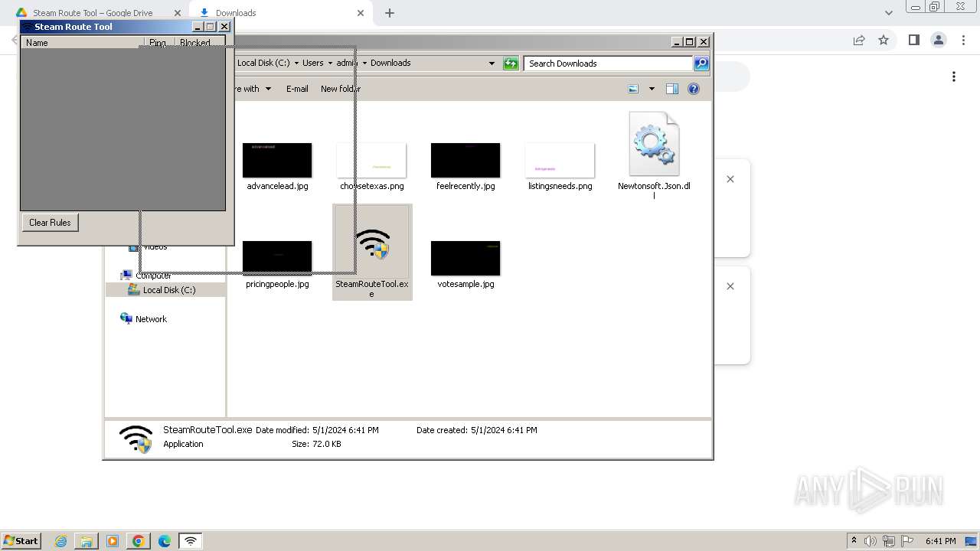980x551 pixels.
Task: Click the New folder toolbar button
Action: click(x=341, y=89)
